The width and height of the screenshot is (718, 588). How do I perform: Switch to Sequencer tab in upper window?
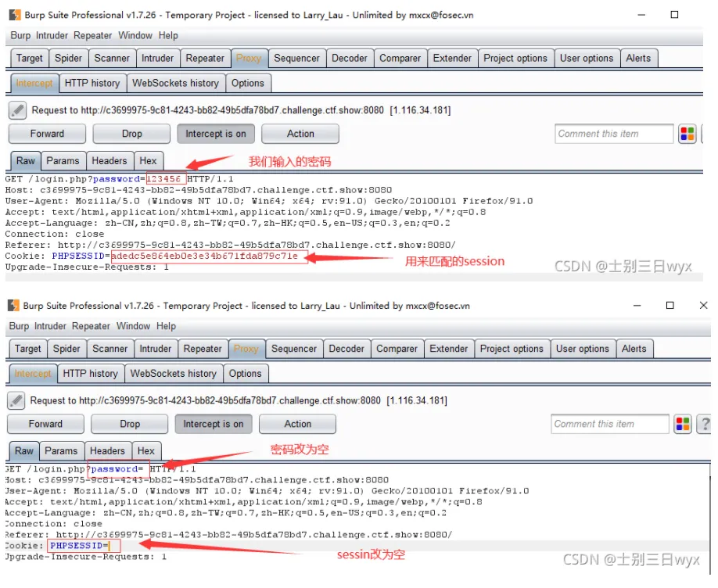(x=296, y=58)
